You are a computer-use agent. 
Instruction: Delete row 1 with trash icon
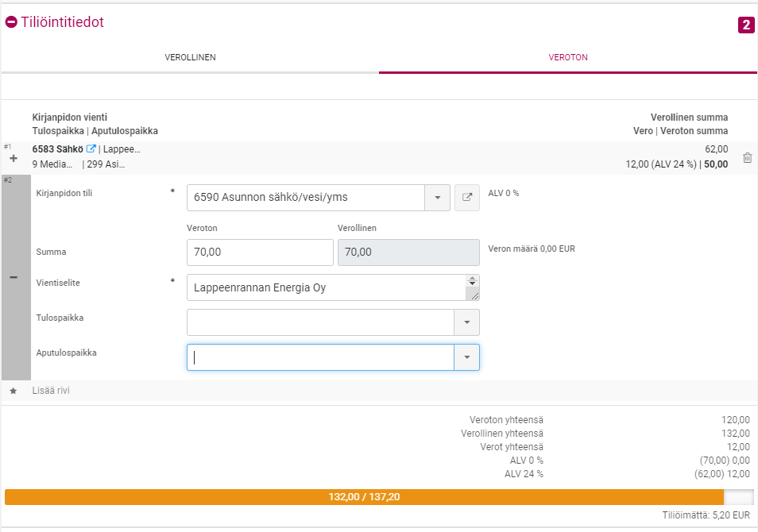[x=747, y=158]
